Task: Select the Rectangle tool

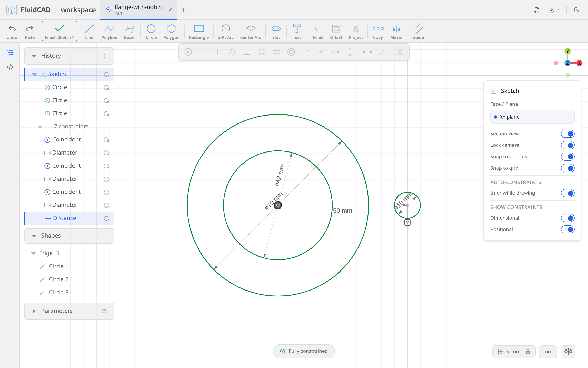Action: tap(199, 32)
